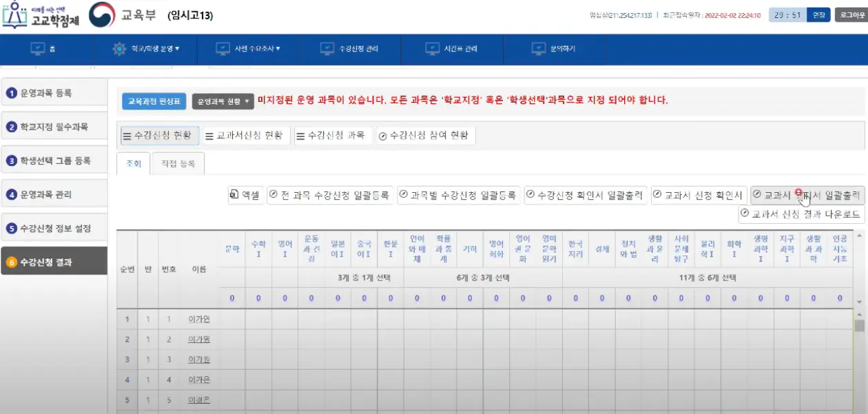
Task: Click the 순번 column header
Action: point(127,269)
